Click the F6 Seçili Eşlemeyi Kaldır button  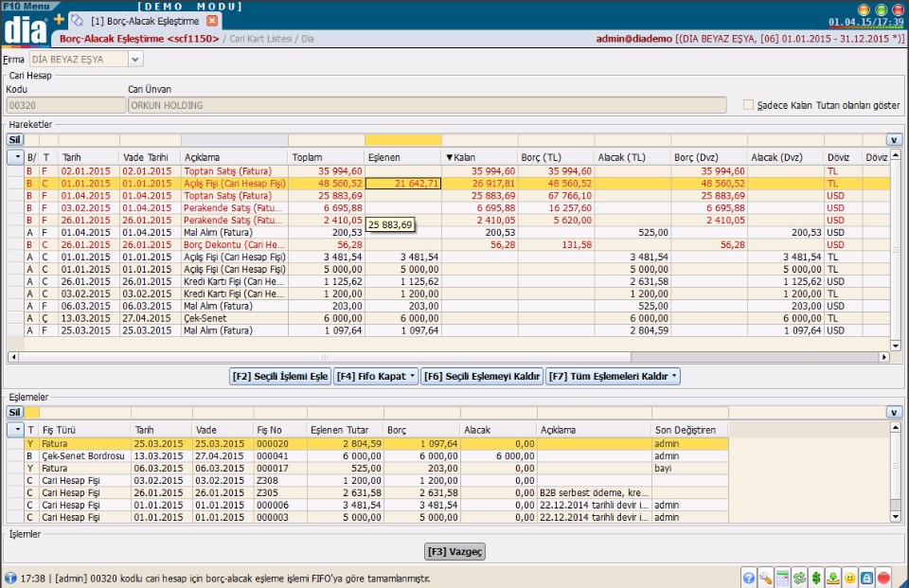point(482,376)
